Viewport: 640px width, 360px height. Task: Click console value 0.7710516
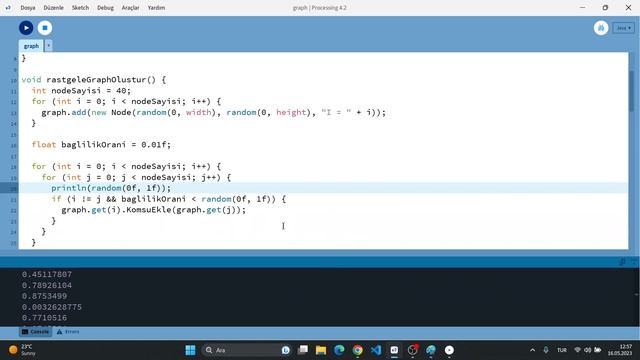click(44, 318)
